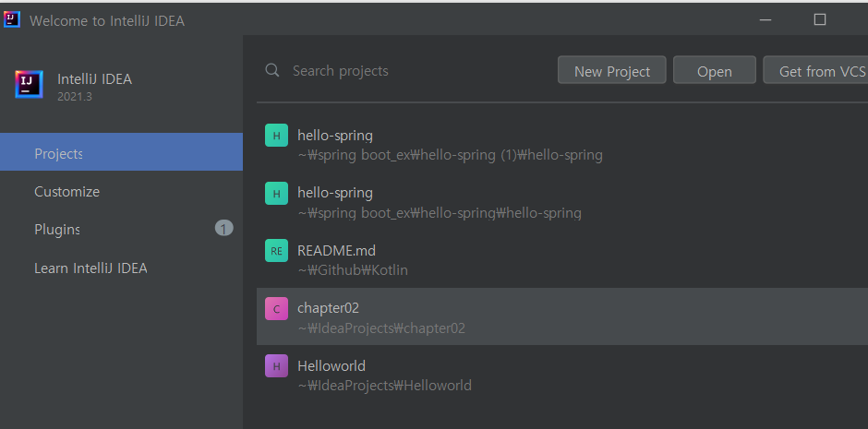This screenshot has height=429, width=868.
Task: Click the magnifying glass search icon
Action: tap(272, 71)
